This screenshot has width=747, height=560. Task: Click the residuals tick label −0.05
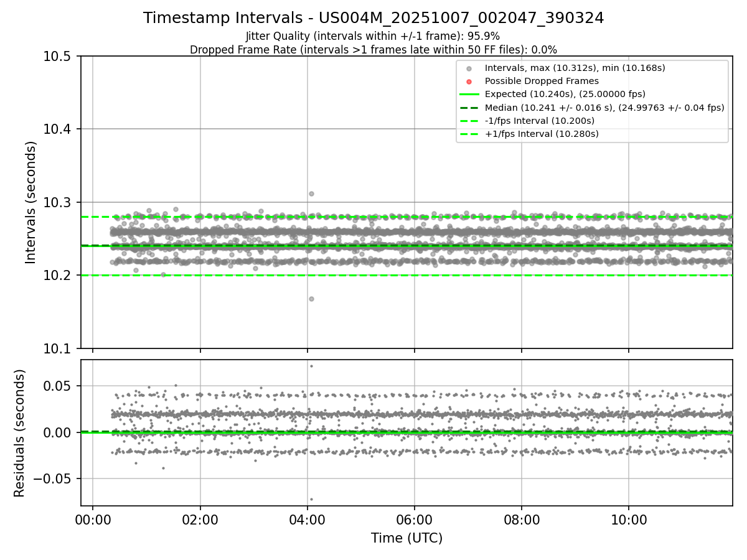pyautogui.click(x=54, y=478)
